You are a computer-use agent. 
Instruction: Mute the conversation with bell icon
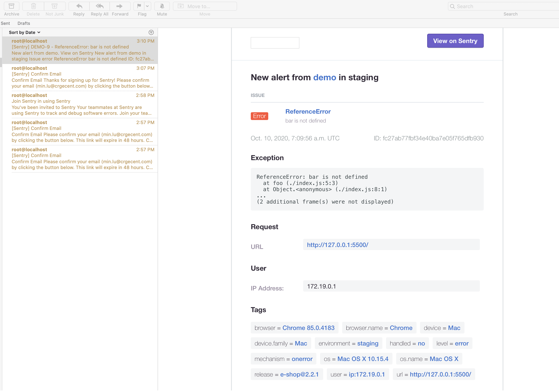pyautogui.click(x=162, y=6)
